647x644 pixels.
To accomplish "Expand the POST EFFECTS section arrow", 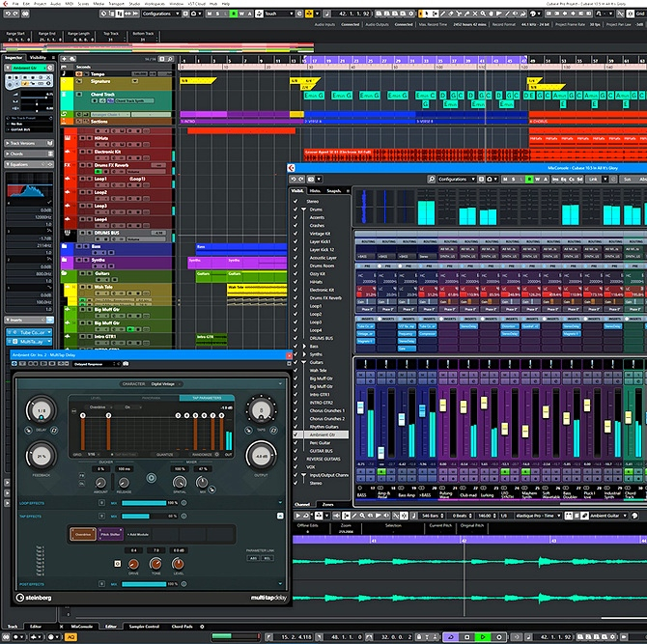I will (280, 584).
